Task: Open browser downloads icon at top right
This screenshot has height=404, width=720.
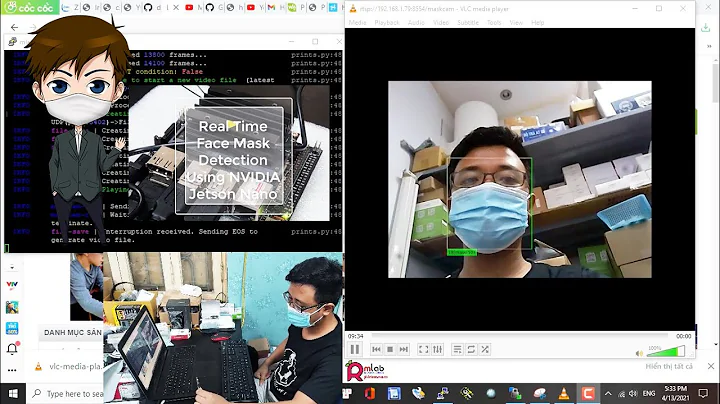Action: (706, 28)
